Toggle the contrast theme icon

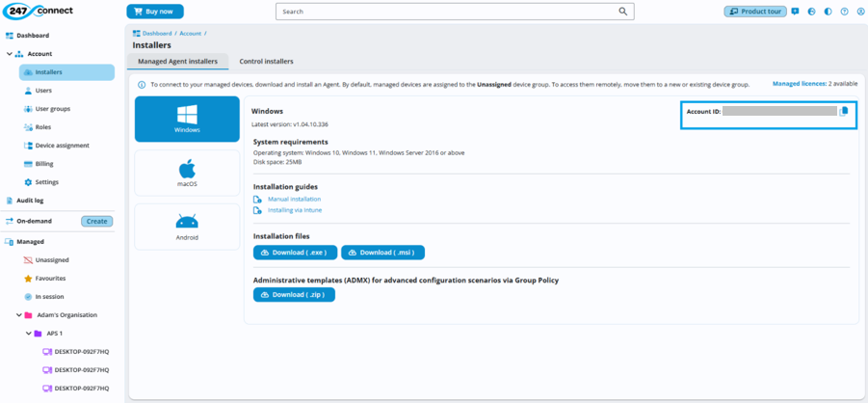click(x=828, y=11)
